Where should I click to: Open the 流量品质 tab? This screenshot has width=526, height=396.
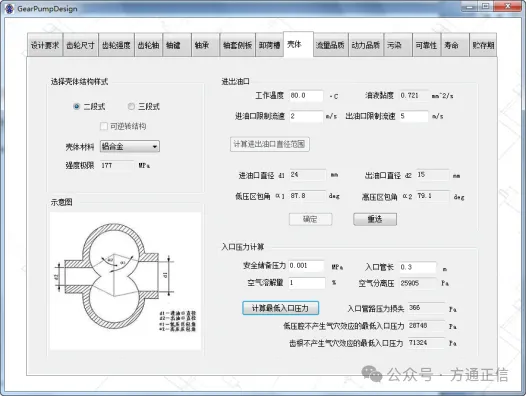(330, 45)
